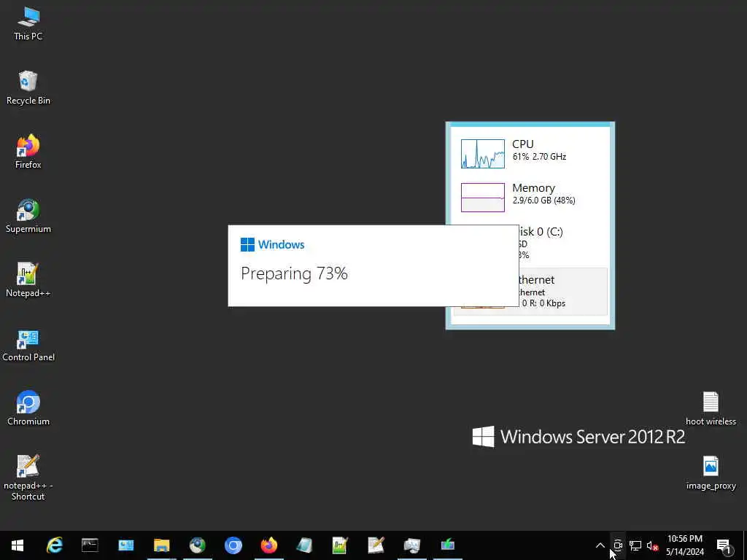Switch to Supermium in the taskbar

point(197,545)
